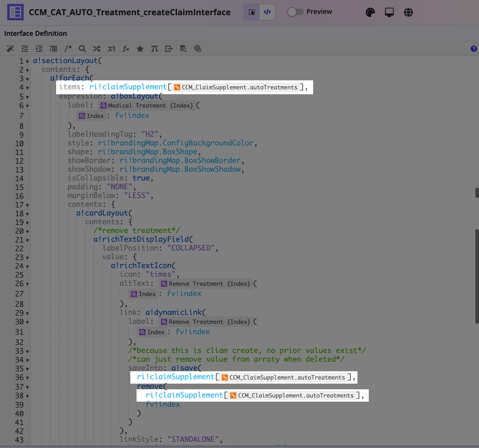Open the fx function icon

pos(126,49)
